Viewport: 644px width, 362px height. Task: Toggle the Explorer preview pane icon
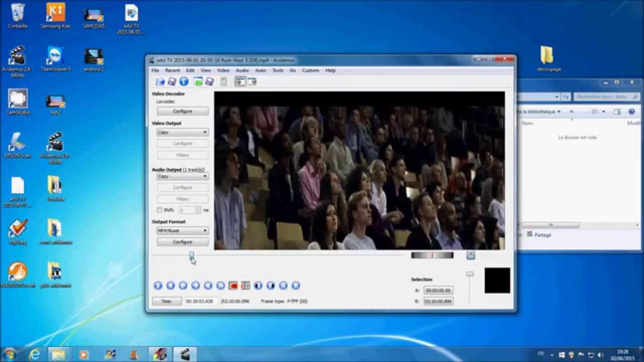(x=617, y=112)
